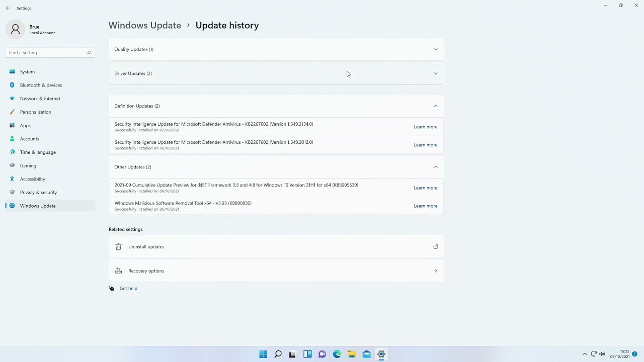The width and height of the screenshot is (644, 362).
Task: Learn more about Malicious Software Removal Tool
Action: pos(426,206)
